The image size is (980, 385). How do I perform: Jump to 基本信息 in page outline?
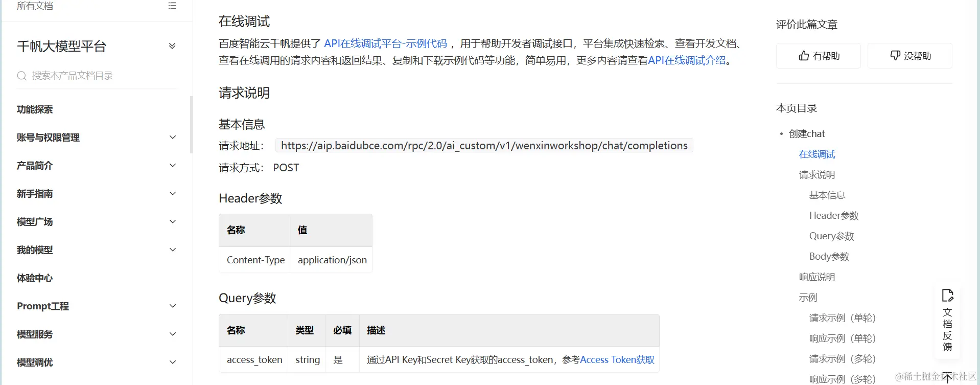click(827, 195)
